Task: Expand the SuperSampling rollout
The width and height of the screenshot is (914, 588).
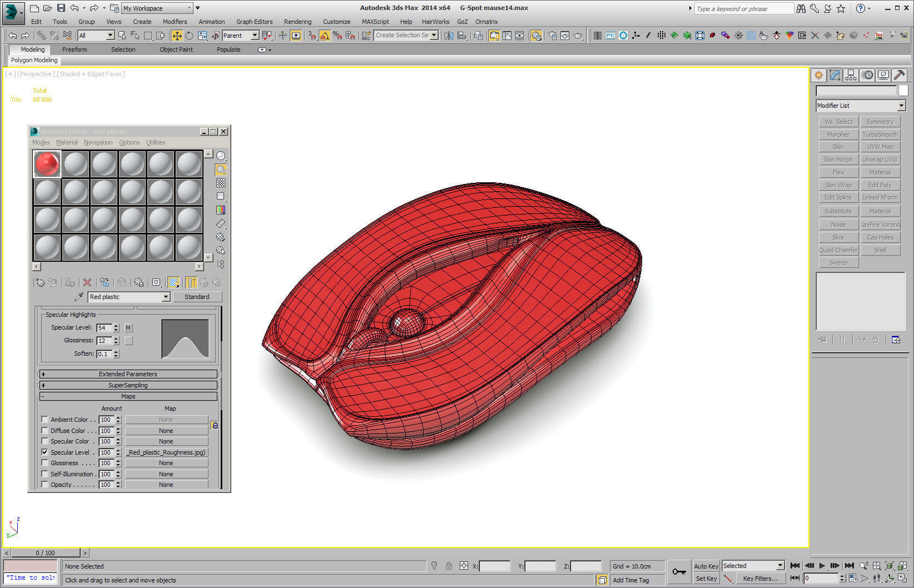Action: pyautogui.click(x=128, y=385)
